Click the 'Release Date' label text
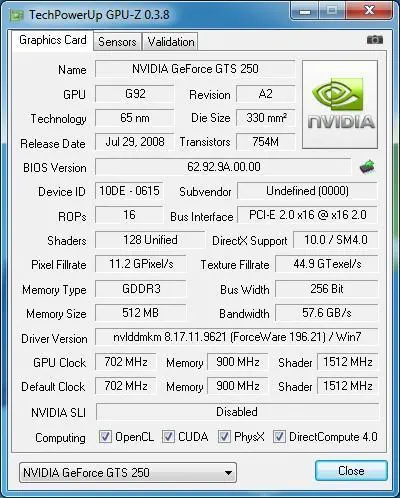The width and height of the screenshot is (400, 498). click(53, 144)
